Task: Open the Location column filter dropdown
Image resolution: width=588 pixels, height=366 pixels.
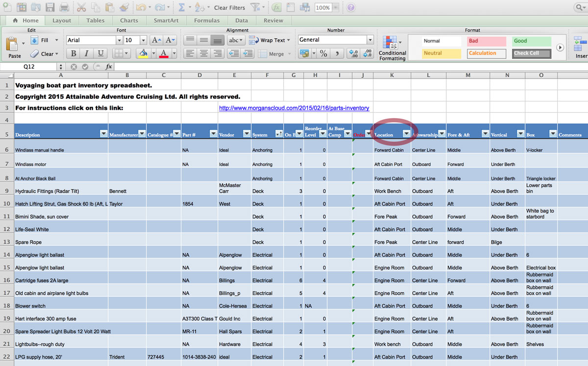Action: point(406,133)
